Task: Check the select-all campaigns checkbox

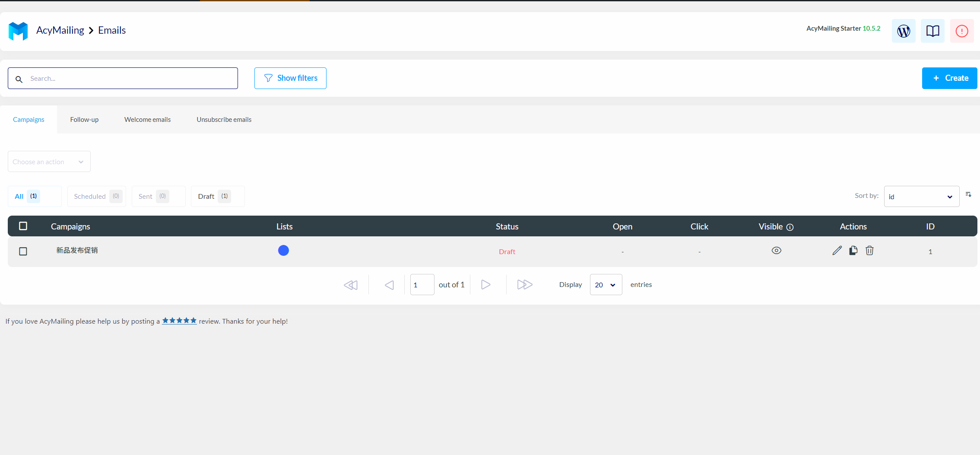Action: click(23, 226)
